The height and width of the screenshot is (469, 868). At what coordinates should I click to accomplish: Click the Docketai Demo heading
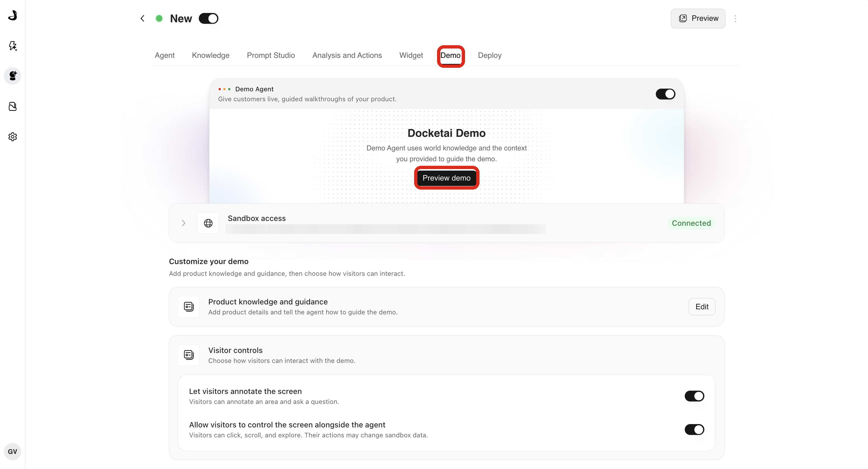[446, 133]
